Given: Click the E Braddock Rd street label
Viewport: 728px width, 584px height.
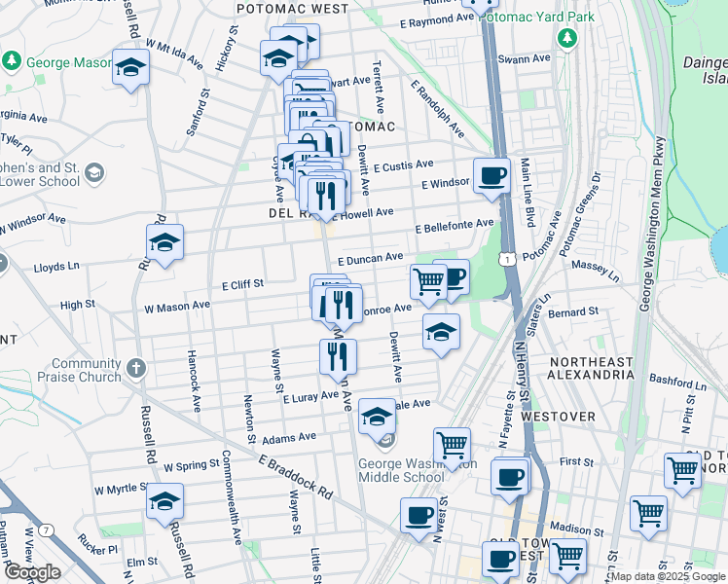Looking at the screenshot, I should click(296, 477).
